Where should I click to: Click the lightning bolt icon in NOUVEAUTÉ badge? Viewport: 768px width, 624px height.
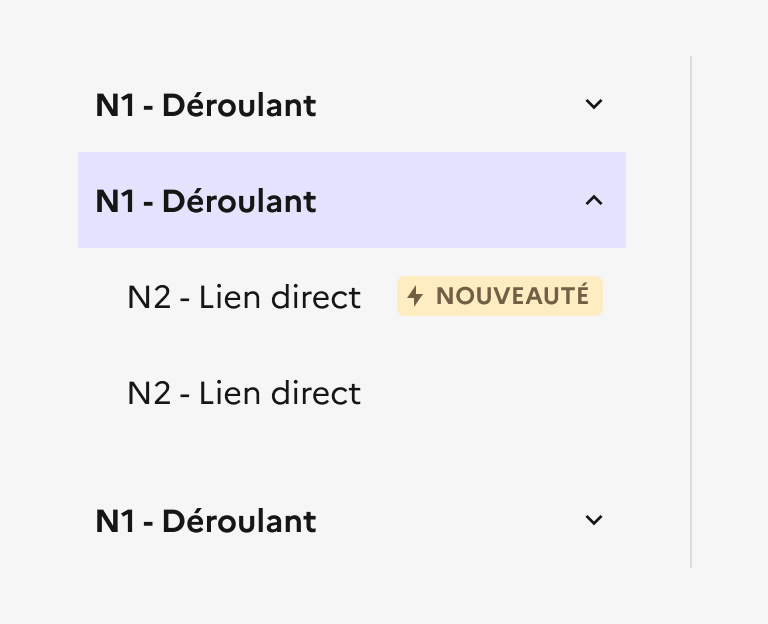pyautogui.click(x=415, y=296)
